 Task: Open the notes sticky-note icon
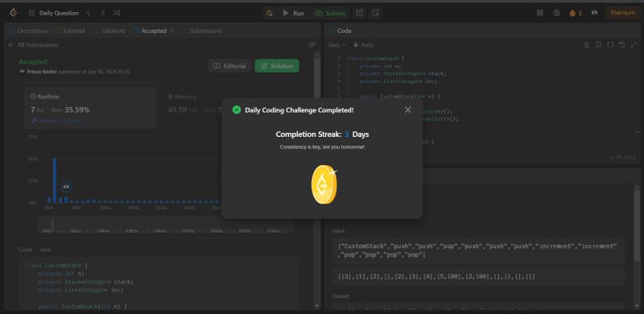375,13
